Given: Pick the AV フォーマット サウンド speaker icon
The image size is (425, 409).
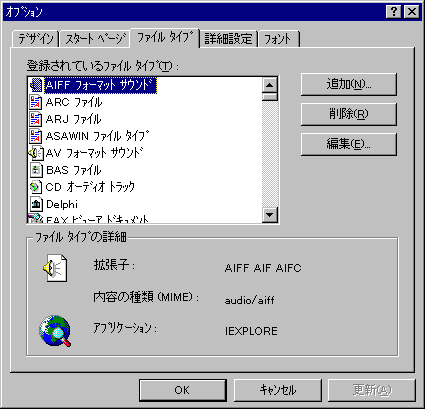Looking at the screenshot, I should pos(36,153).
